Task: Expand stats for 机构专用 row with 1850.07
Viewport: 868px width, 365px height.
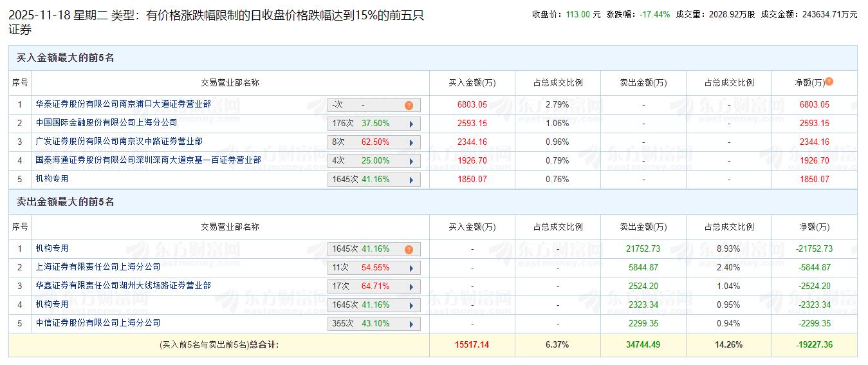Action: click(x=411, y=180)
